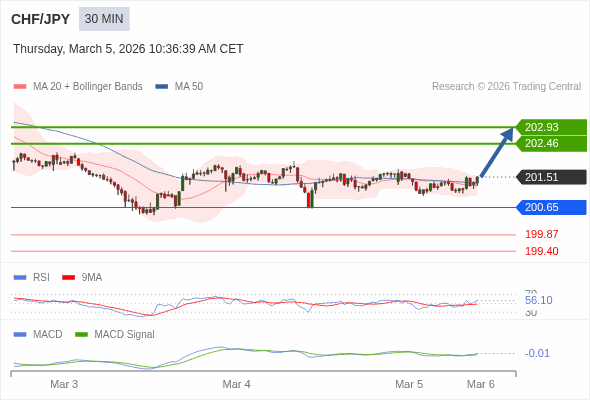Click the CHF/JPY pair title
Viewport: 590px width, 400px height.
click(x=41, y=19)
